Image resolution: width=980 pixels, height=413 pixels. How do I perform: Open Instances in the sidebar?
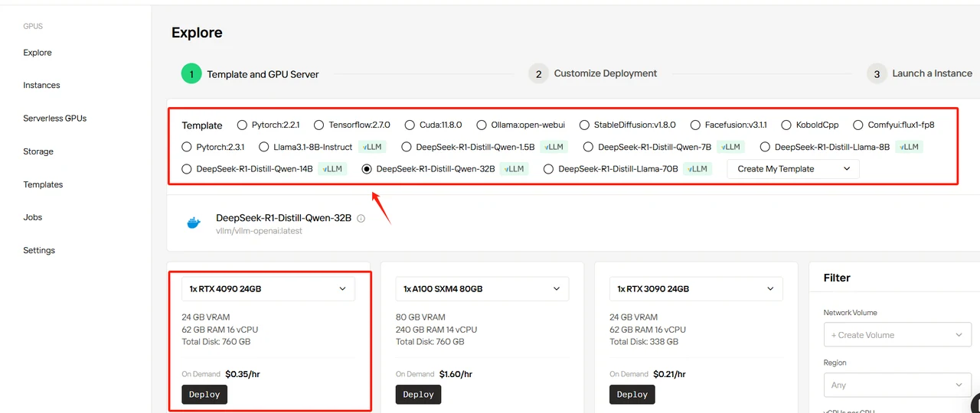(41, 86)
